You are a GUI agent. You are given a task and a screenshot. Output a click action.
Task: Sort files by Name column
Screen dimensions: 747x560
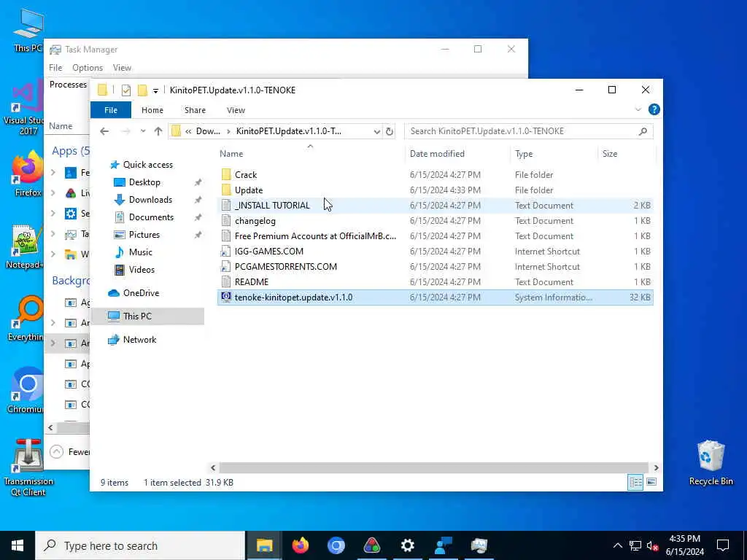tap(309, 154)
